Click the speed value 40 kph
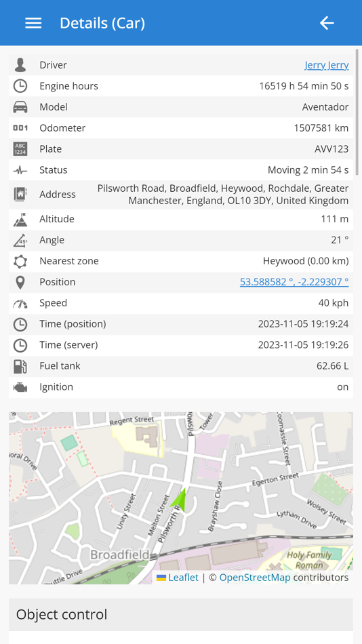This screenshot has width=362, height=644. [x=334, y=303]
